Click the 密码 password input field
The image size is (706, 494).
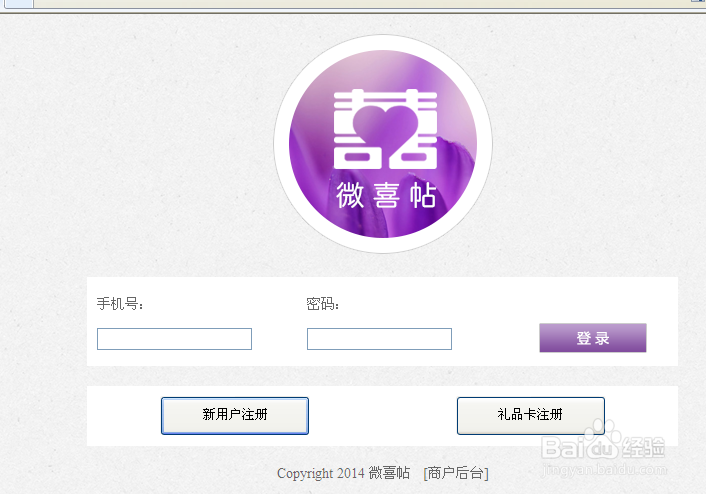(x=379, y=339)
